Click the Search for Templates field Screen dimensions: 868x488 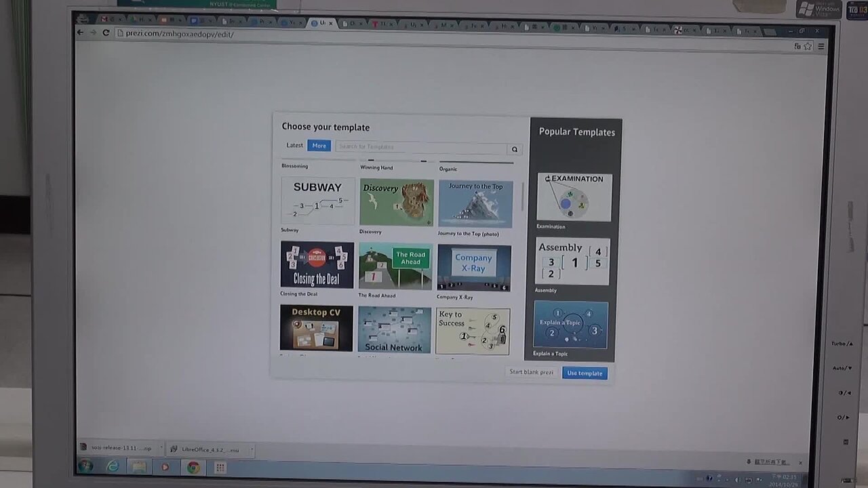pos(421,147)
